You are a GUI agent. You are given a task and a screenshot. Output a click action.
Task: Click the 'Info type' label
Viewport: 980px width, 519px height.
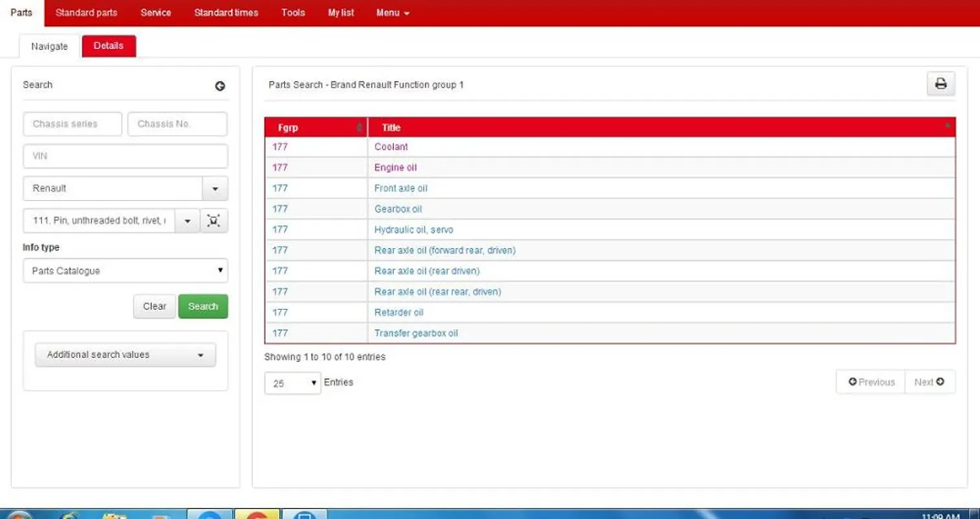pos(41,248)
